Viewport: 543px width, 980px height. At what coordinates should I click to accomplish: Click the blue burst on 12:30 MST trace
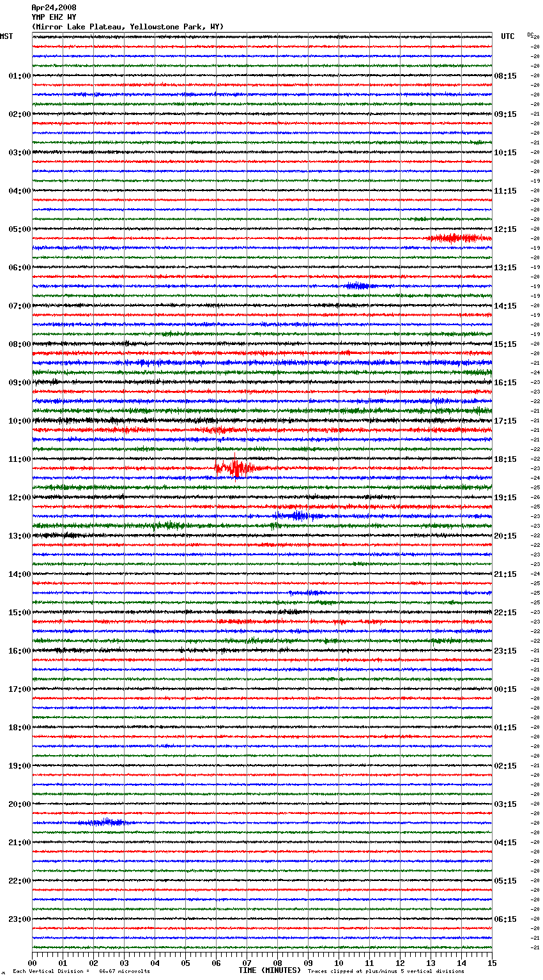(x=299, y=516)
